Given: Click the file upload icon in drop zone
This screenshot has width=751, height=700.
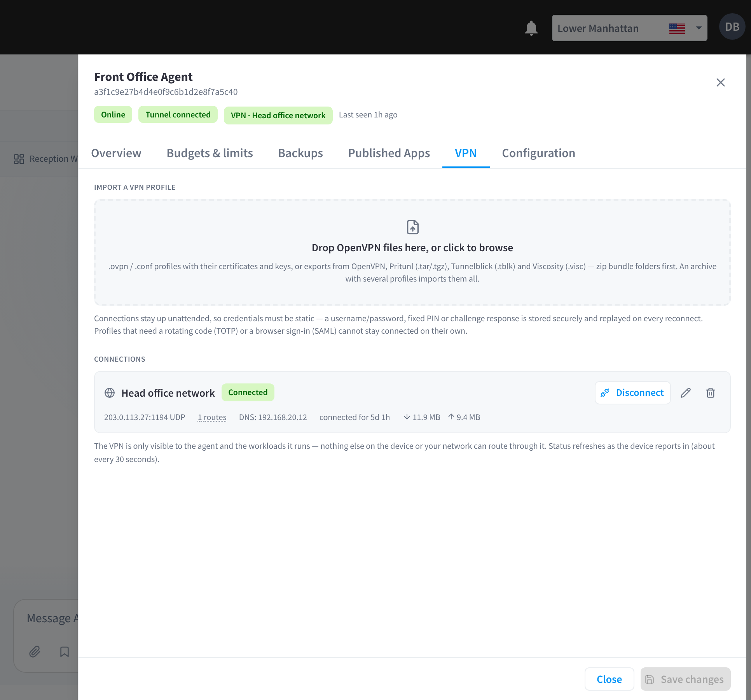Looking at the screenshot, I should (x=412, y=227).
